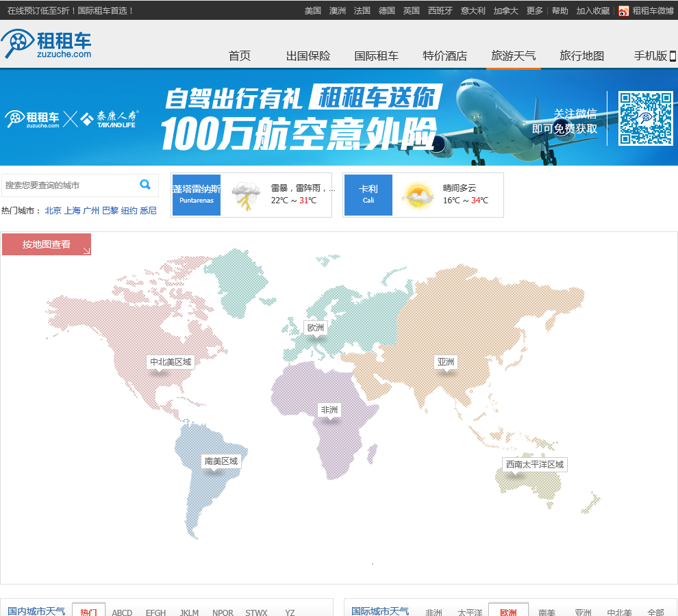Open the 旅游天气 navigation tab

tap(514, 56)
